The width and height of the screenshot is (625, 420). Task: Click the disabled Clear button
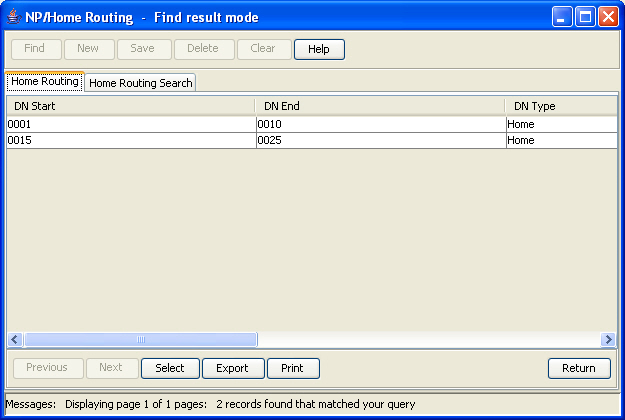coord(264,49)
